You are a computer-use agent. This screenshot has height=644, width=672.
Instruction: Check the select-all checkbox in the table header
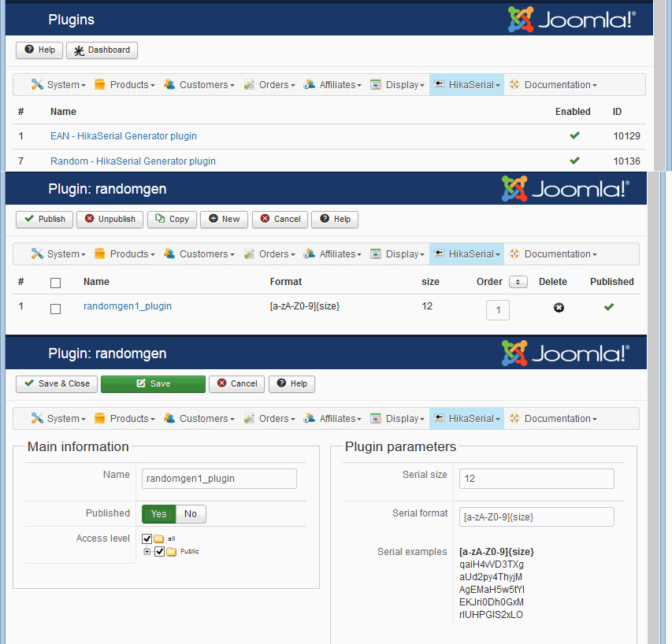(x=55, y=283)
